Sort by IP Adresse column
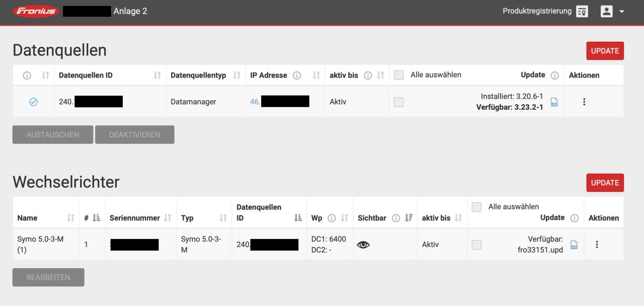644x306 pixels. click(x=316, y=75)
